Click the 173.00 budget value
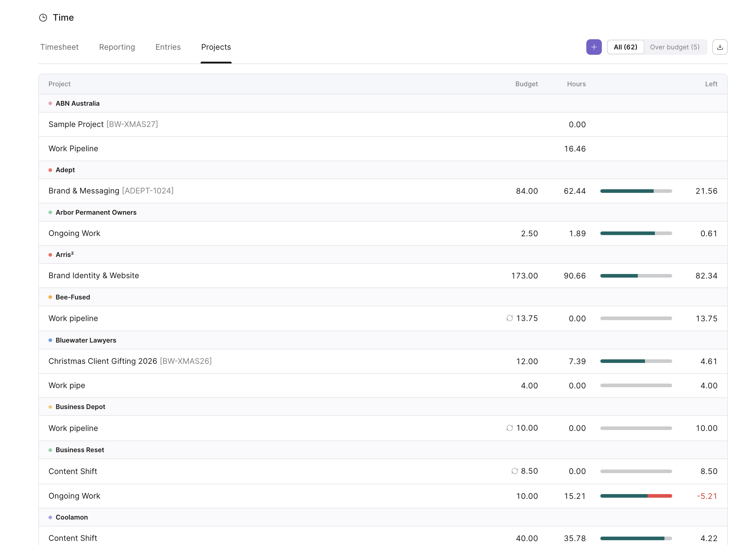This screenshot has width=756, height=545. point(524,276)
